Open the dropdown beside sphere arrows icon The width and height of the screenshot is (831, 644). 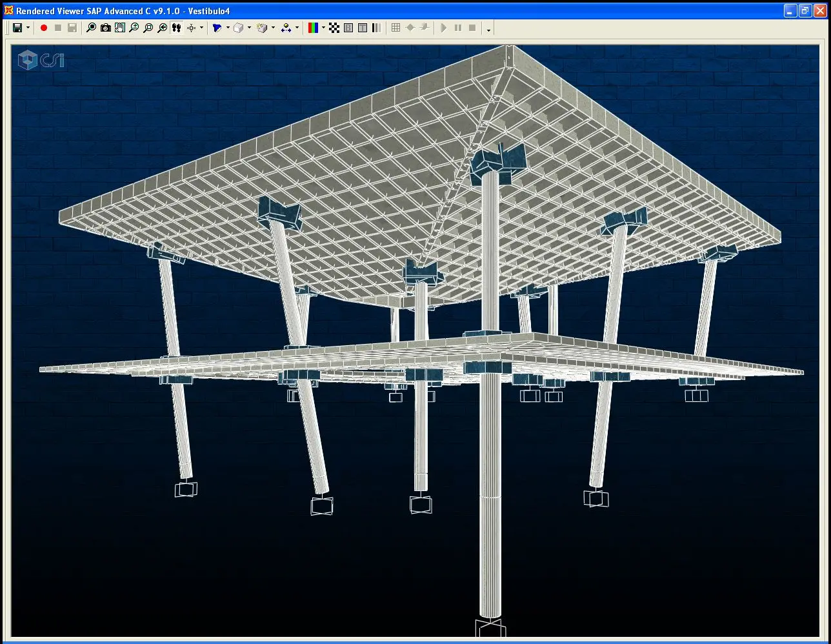point(297,28)
